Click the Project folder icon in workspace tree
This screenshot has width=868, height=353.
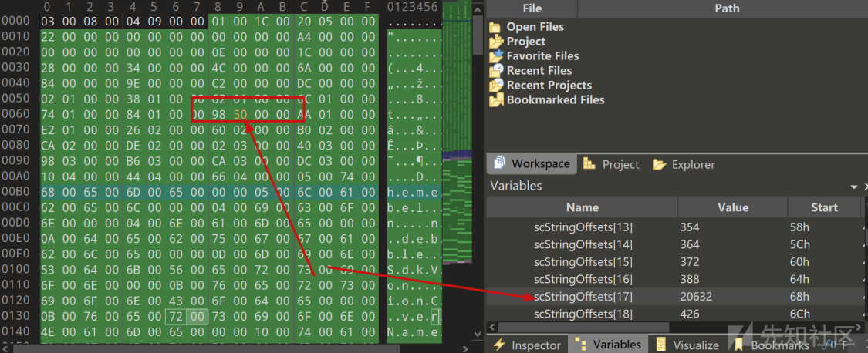[495, 42]
